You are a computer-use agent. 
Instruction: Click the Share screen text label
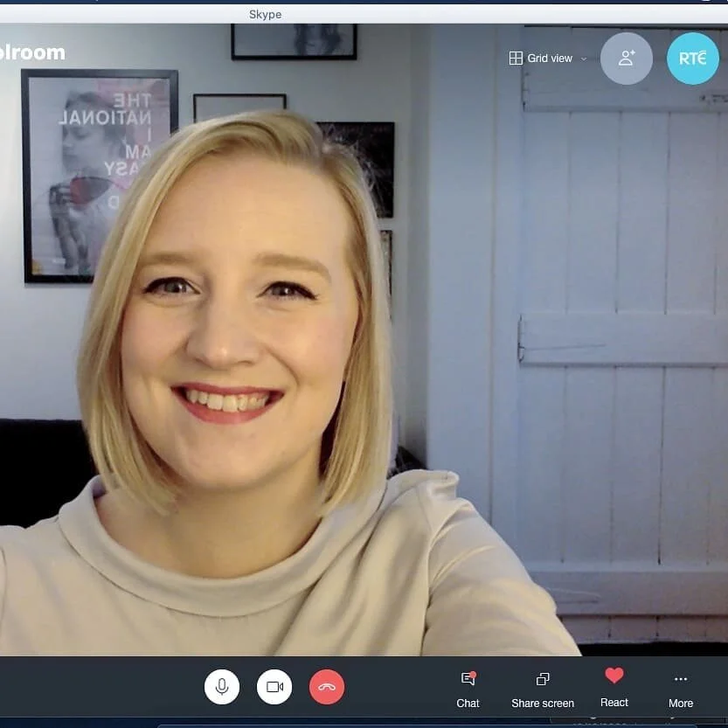pyautogui.click(x=542, y=703)
